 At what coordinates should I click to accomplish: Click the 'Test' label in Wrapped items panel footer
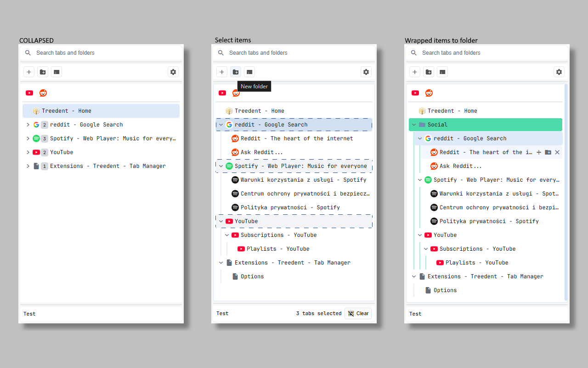415,314
